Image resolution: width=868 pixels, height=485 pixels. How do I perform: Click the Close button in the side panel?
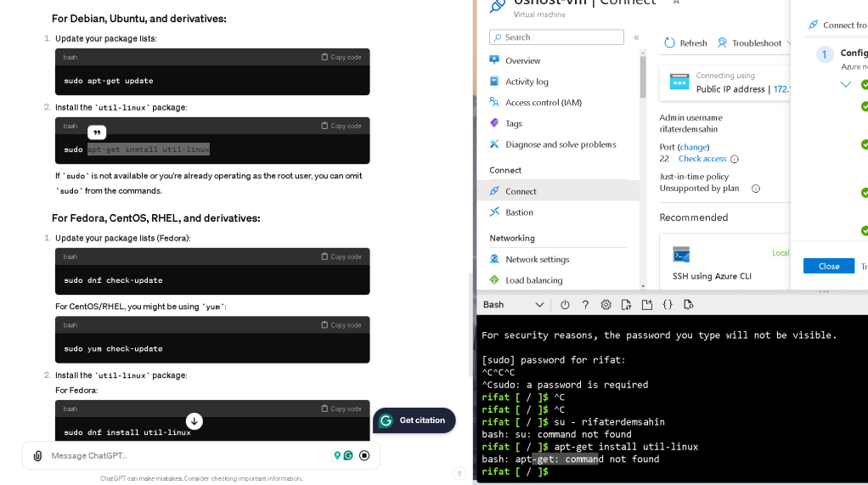(829, 267)
